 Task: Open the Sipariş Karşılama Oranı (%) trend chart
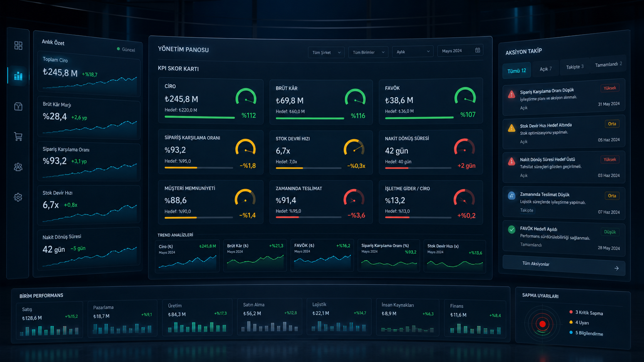click(389, 256)
